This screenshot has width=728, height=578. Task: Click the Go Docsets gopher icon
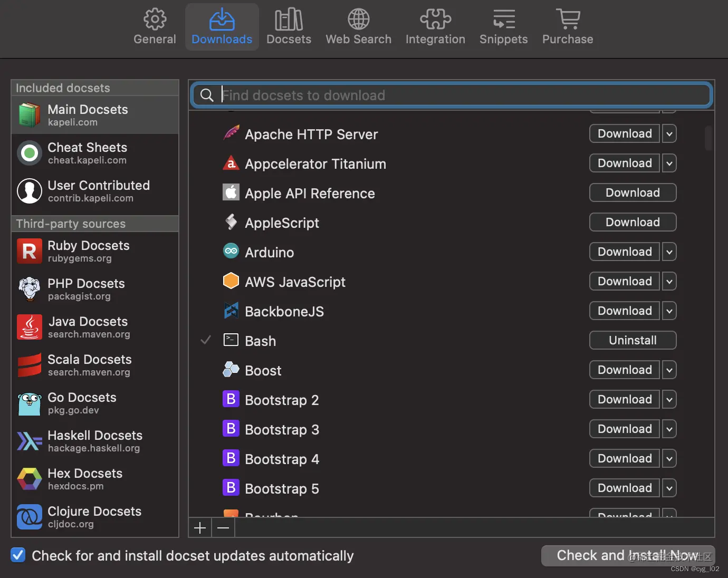click(30, 403)
